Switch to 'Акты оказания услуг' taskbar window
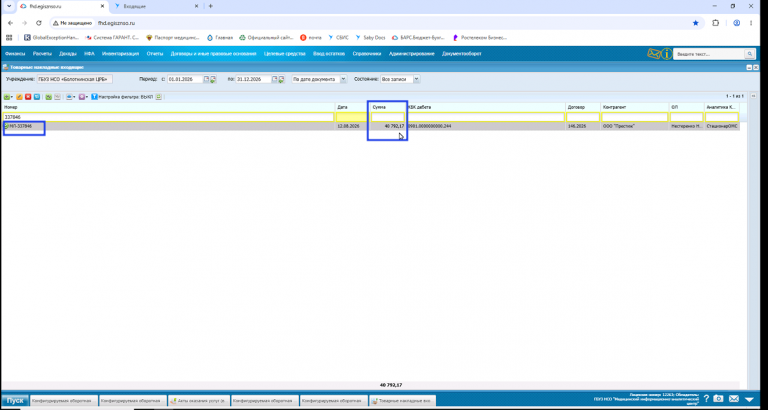 pos(198,400)
